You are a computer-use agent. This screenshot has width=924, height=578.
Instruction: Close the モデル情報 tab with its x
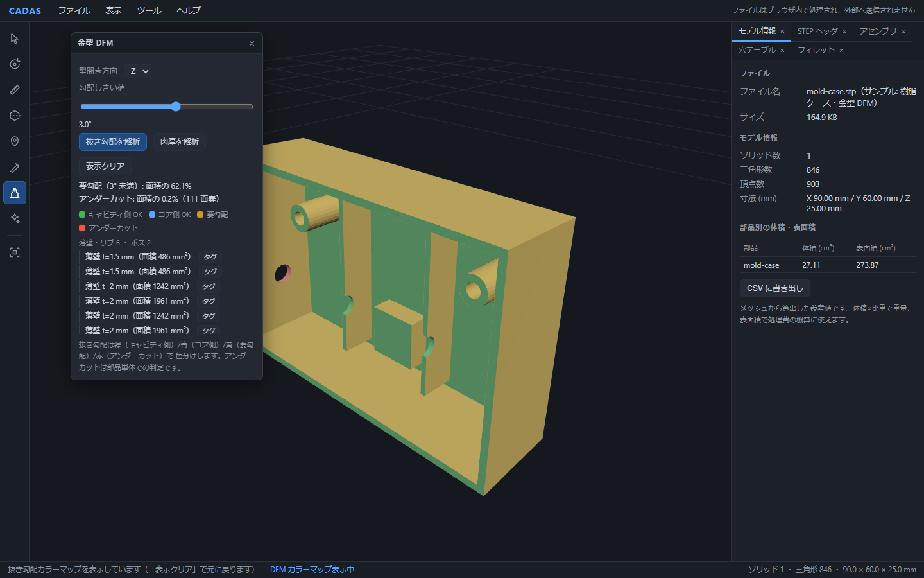782,31
